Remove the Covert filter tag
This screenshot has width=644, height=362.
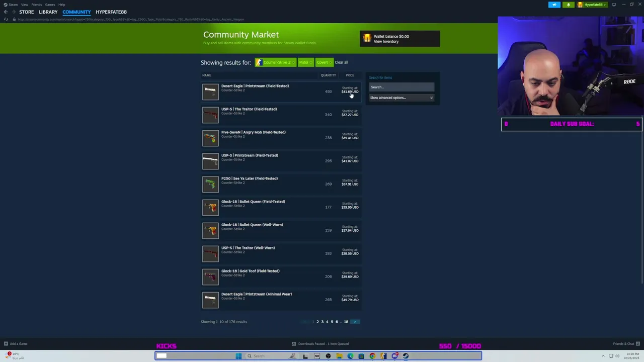pos(324,62)
